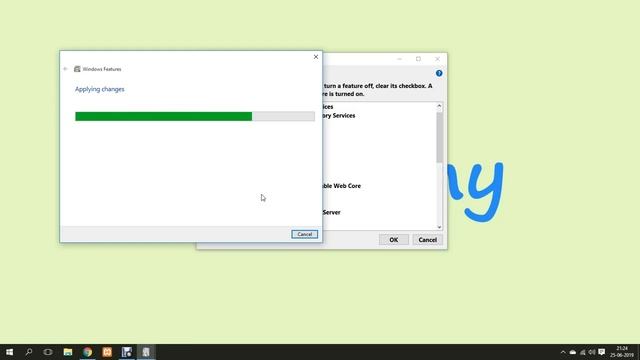Select the feature row ending in 'Server'
Screen dimensions: 640x360
[x=331, y=212]
